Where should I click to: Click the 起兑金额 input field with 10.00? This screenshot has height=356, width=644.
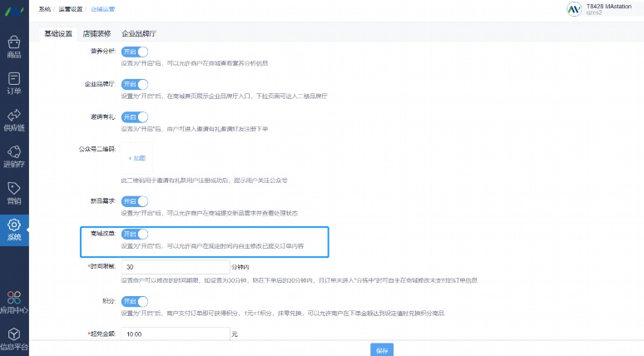[176, 334]
